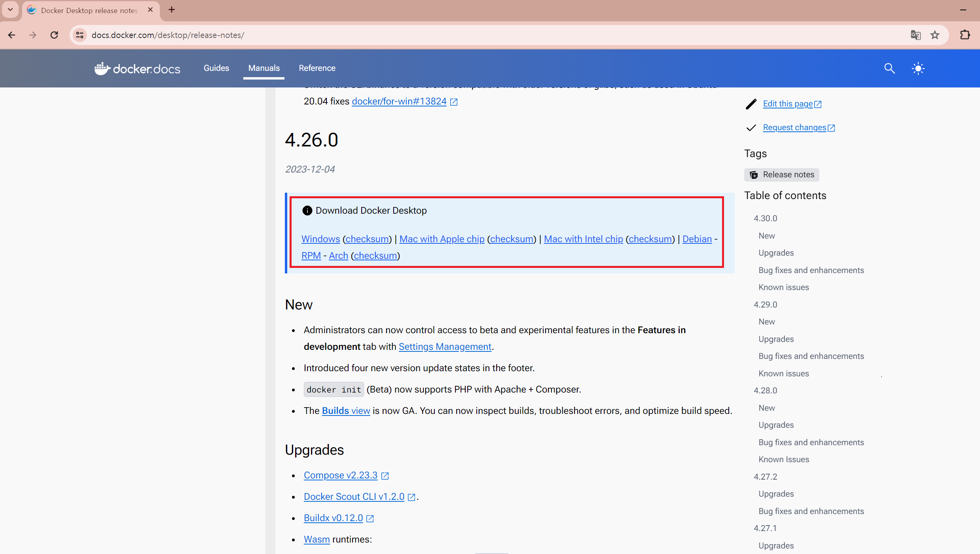Screen dimensions: 980x554
Task: Expand the tab search dropdown chevron
Action: [10, 9]
